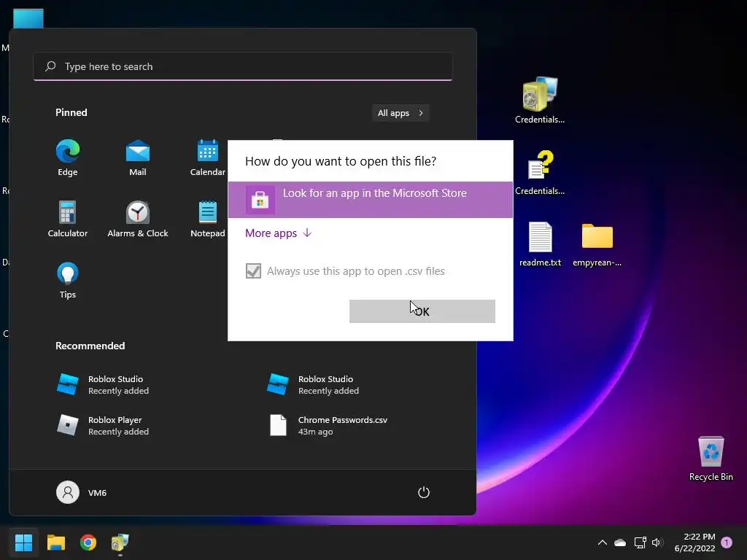Open the Alarms & Clock app
The height and width of the screenshot is (560, 747).
(138, 219)
